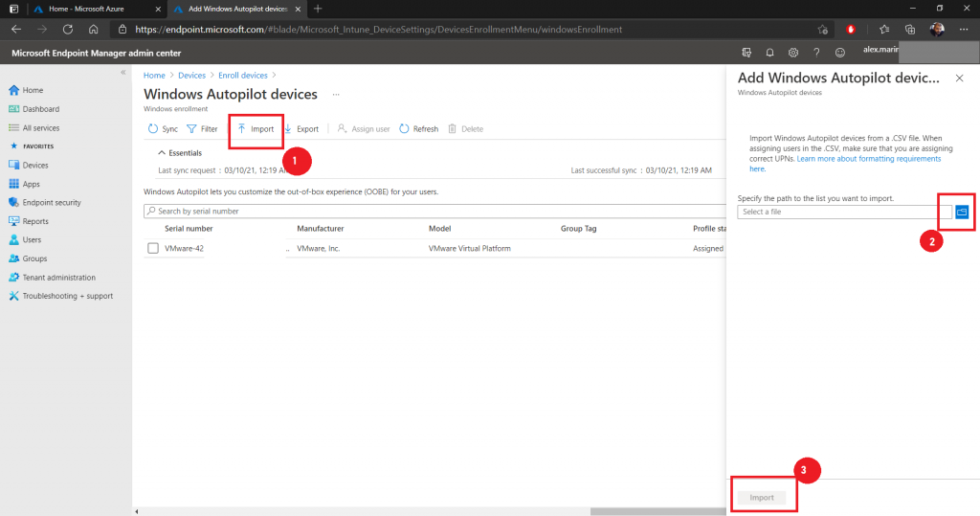
Task: Open the browser profile avatar
Action: coord(937,30)
